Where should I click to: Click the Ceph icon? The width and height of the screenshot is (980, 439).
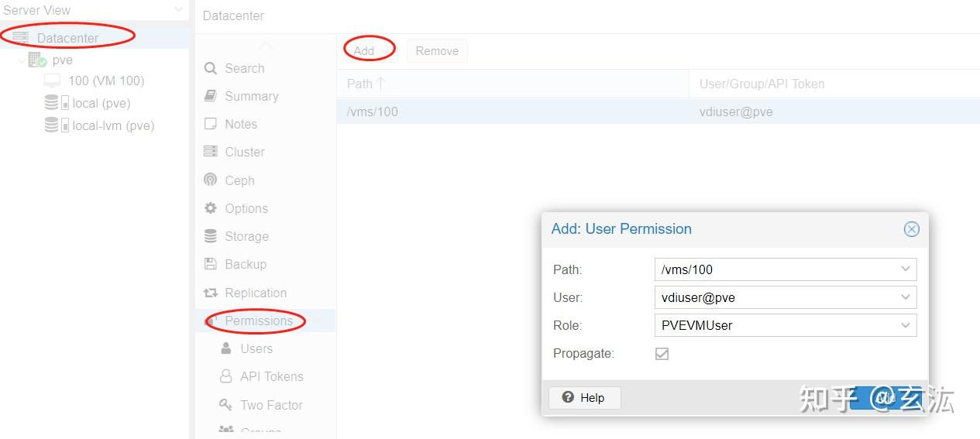(210, 180)
